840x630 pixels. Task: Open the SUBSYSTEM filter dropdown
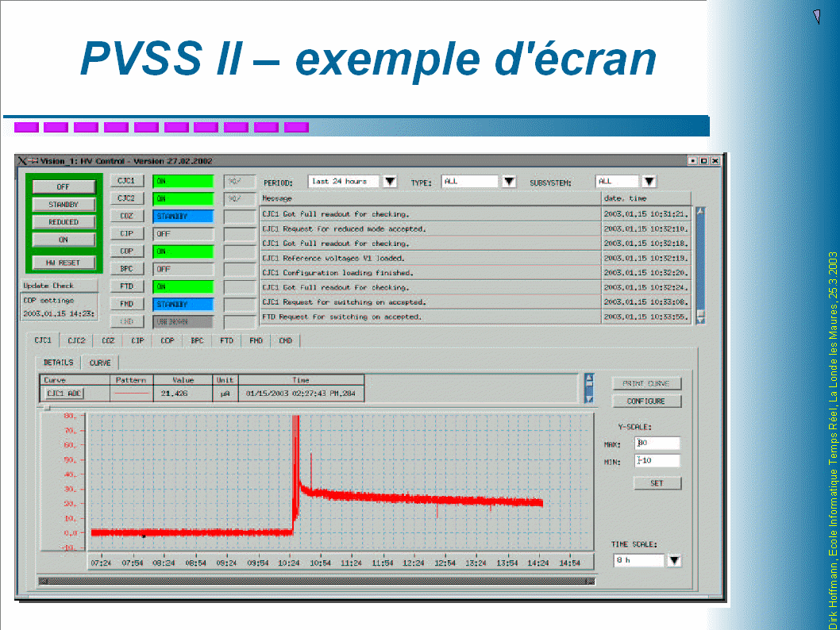pyautogui.click(x=649, y=182)
